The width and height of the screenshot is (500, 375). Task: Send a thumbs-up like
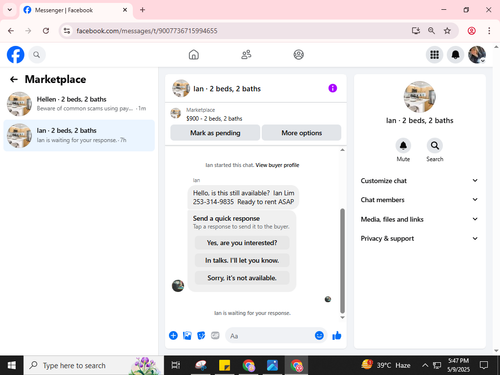pyautogui.click(x=337, y=335)
